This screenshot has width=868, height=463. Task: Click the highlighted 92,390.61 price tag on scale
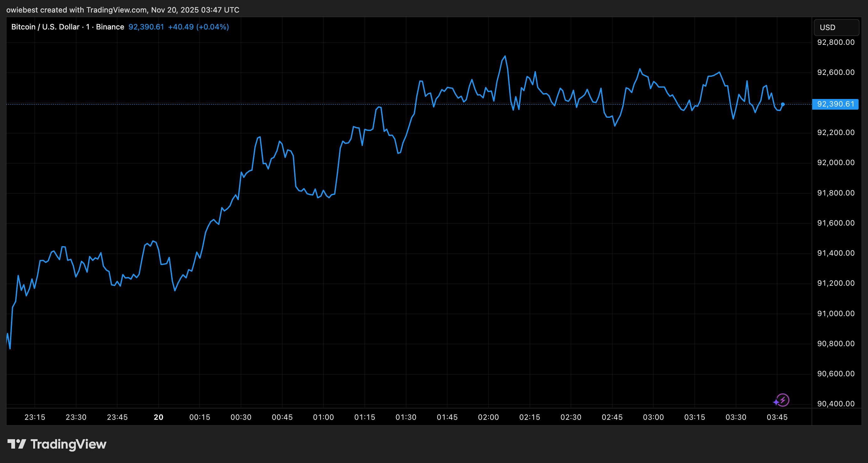(836, 104)
